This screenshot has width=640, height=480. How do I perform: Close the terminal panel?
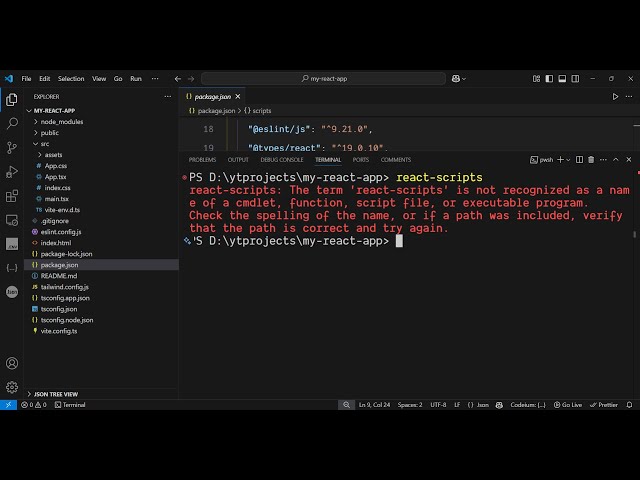[629, 160]
